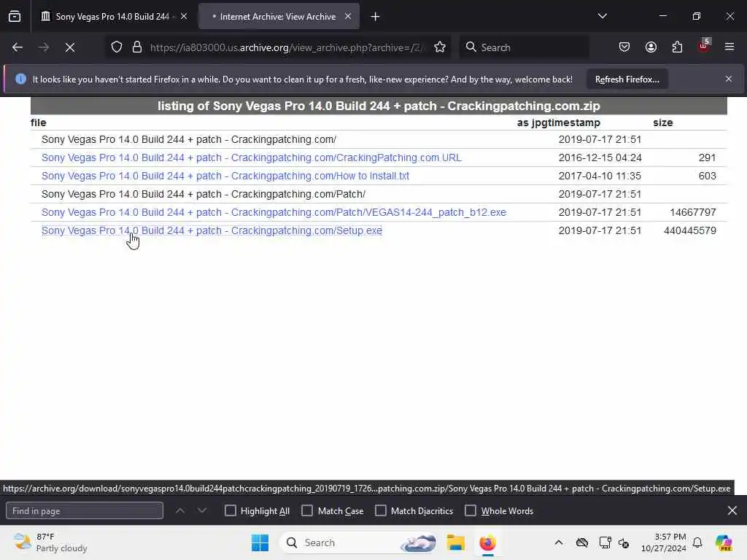Enable Match Case checkbox
The height and width of the screenshot is (560, 747).
tap(307, 510)
